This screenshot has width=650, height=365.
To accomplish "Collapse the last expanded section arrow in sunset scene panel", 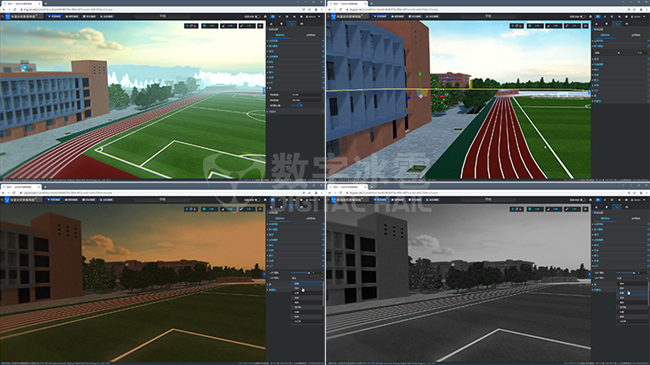I will [x=268, y=290].
